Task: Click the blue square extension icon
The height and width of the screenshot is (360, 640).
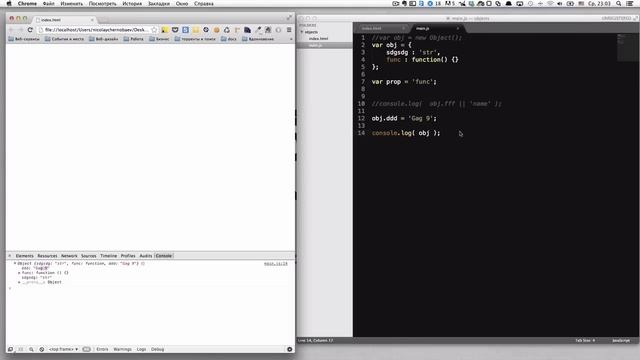Action: [x=185, y=30]
